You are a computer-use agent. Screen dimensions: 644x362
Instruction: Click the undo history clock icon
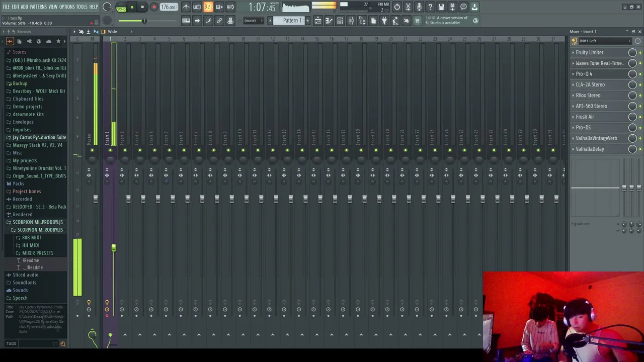pyautogui.click(x=397, y=7)
